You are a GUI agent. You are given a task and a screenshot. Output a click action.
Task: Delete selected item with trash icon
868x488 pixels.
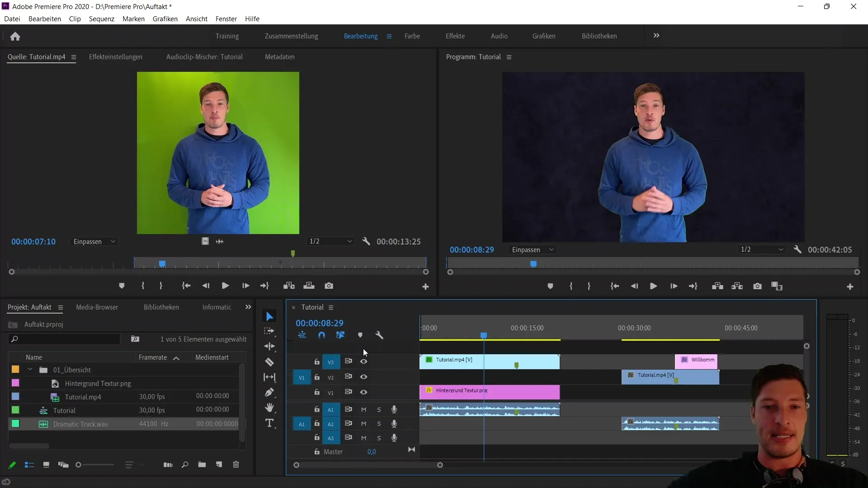pos(236,465)
